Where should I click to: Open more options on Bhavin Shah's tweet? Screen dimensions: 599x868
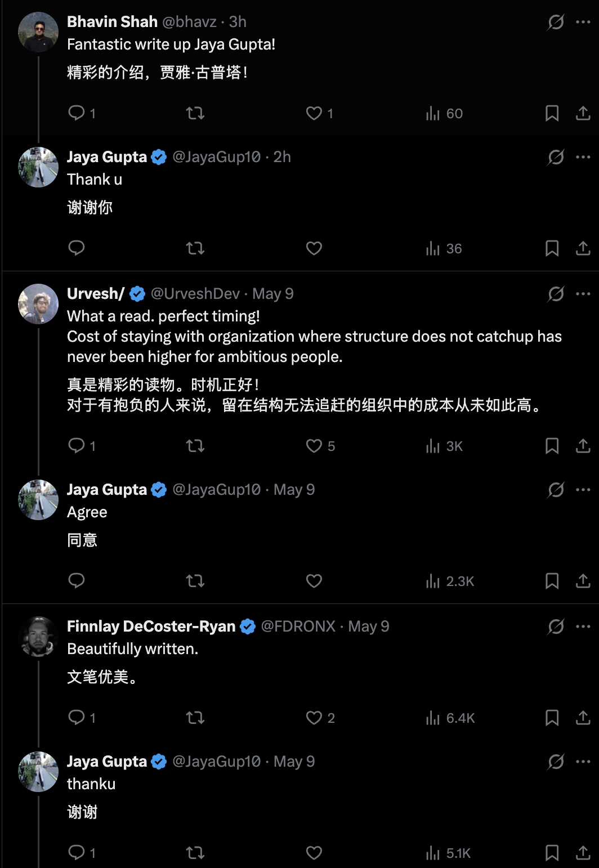coord(583,22)
